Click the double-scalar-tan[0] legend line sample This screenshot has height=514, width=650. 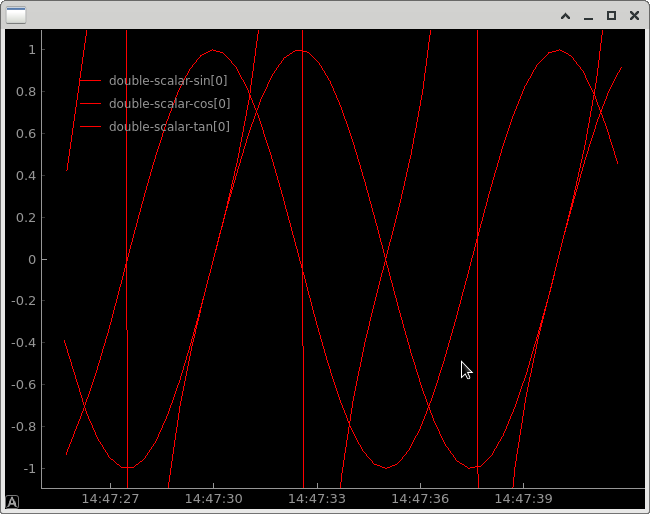click(x=91, y=127)
